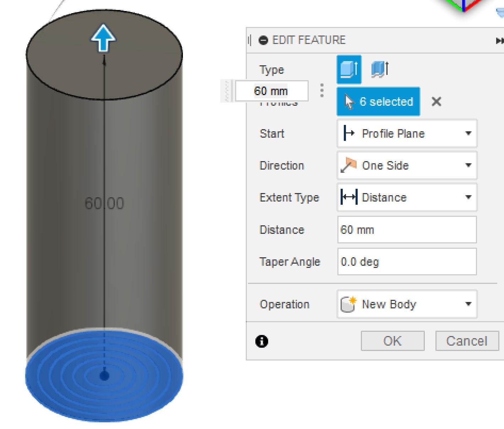
Task: Expand the Edit Feature panel double-arrow
Action: click(x=500, y=41)
